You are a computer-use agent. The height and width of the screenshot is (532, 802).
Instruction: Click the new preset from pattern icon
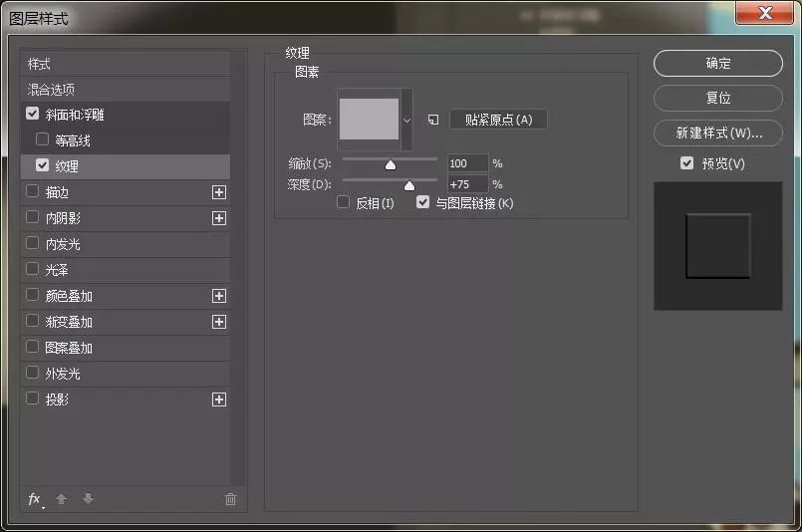(433, 120)
